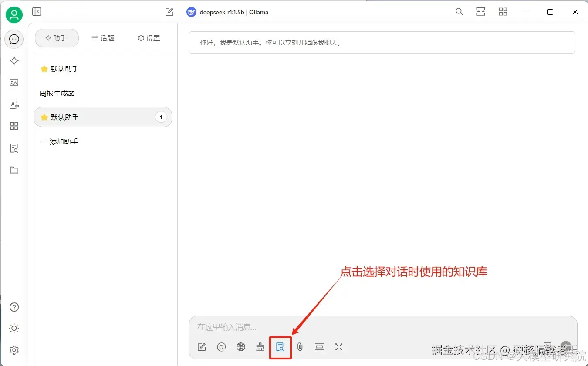The height and width of the screenshot is (366, 588).
Task: Click the clear context lines icon
Action: (x=319, y=347)
